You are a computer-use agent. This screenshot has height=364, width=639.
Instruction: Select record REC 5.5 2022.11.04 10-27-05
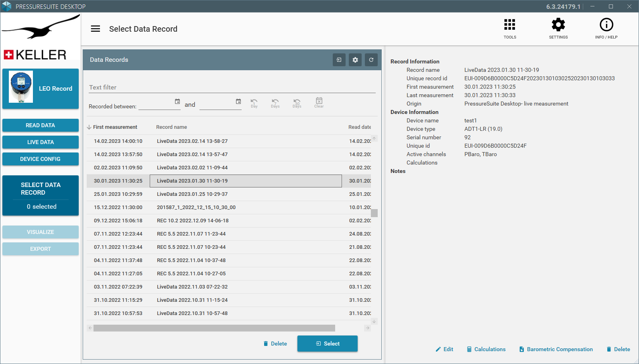click(229, 274)
